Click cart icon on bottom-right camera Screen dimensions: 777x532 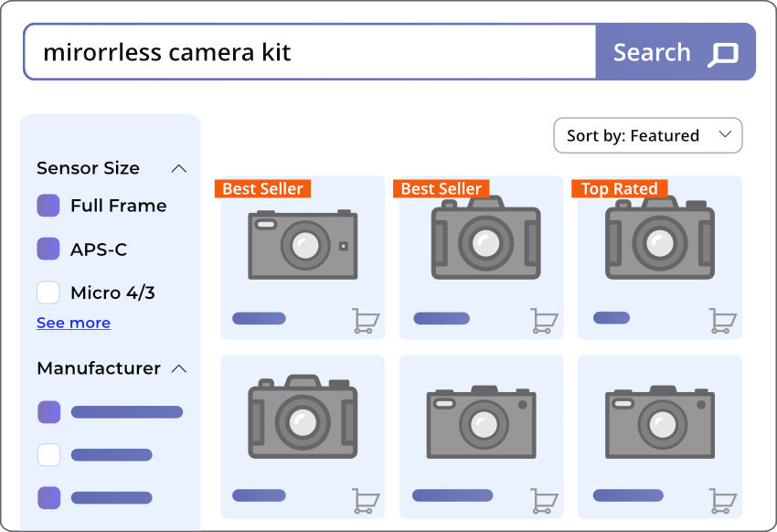[723, 500]
